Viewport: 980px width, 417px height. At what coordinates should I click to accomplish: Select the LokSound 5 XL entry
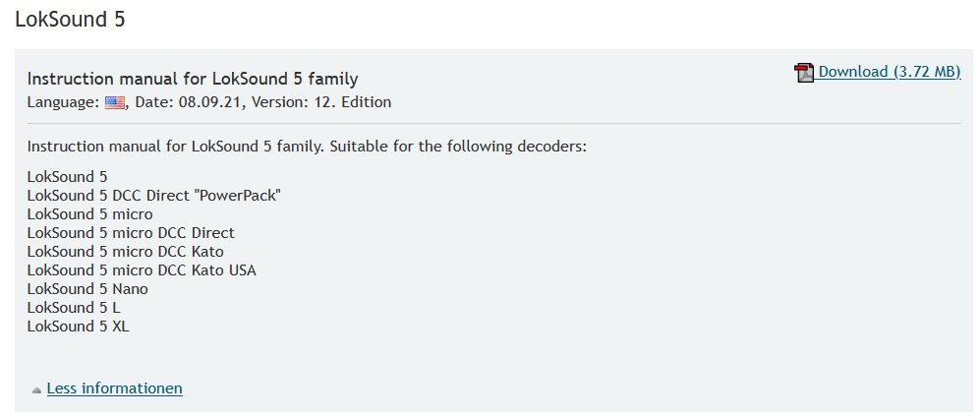[x=78, y=327]
